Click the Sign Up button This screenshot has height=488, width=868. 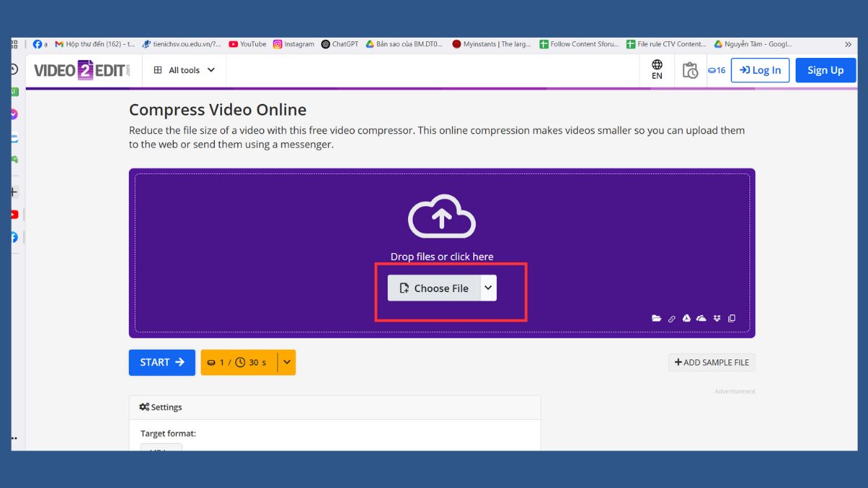point(825,70)
